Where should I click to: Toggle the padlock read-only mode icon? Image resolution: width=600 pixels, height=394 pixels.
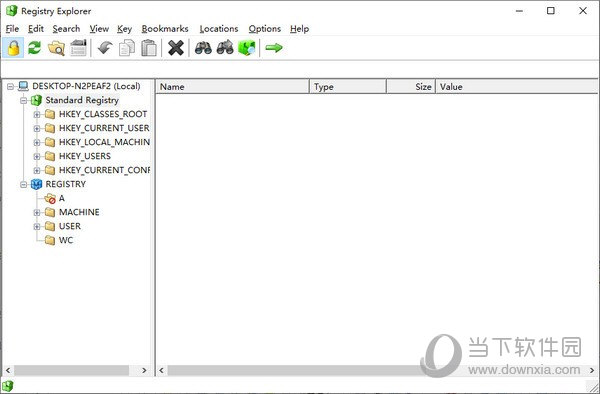(13, 48)
